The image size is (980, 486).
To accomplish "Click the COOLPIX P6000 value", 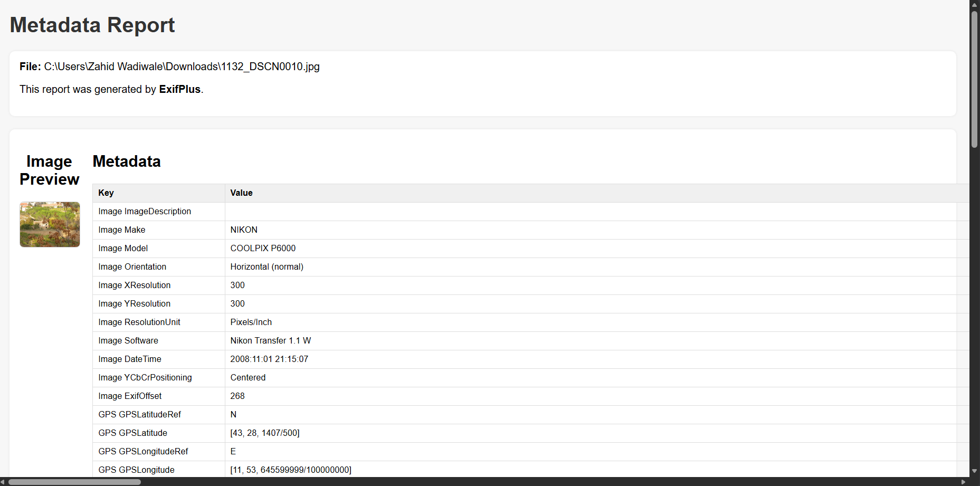I will [x=263, y=249].
